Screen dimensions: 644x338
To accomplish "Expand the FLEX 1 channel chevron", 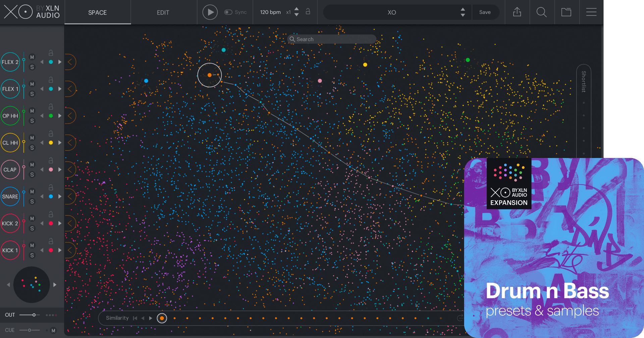I will (70, 89).
